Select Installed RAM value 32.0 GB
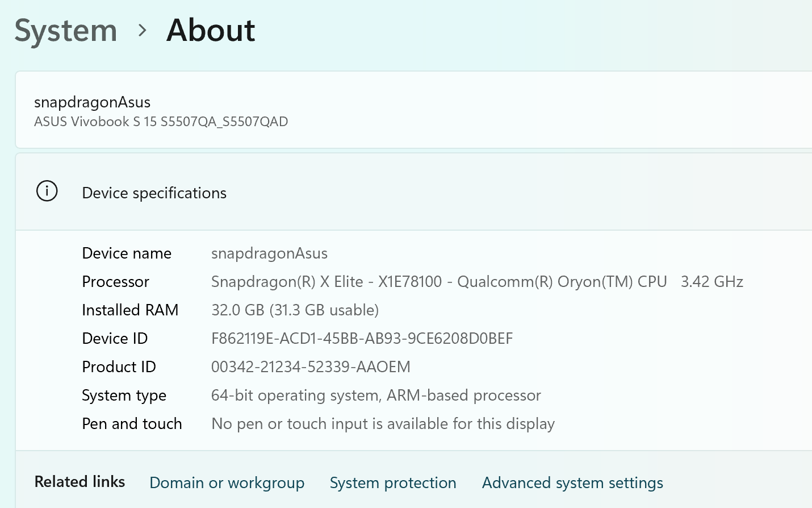812x508 pixels. click(295, 310)
